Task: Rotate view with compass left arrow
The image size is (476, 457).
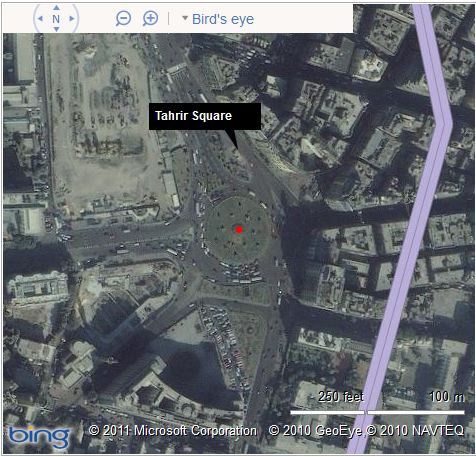Action: click(x=40, y=19)
